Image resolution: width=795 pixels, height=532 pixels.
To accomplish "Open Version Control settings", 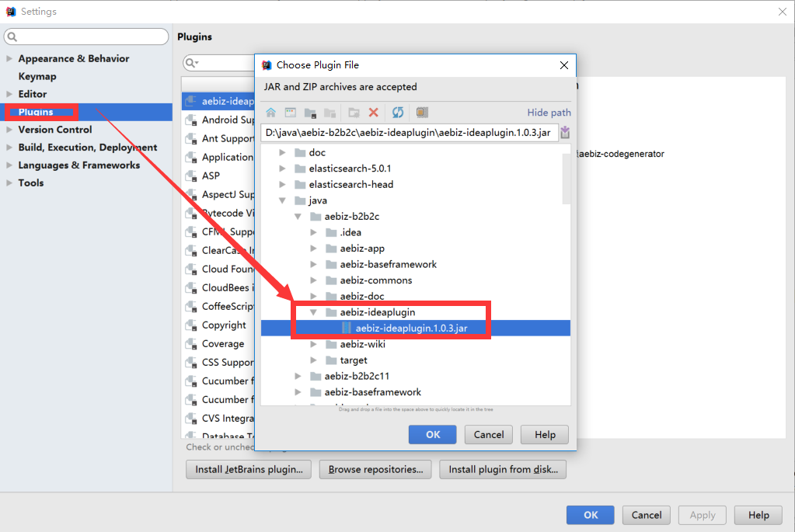I will tap(54, 130).
